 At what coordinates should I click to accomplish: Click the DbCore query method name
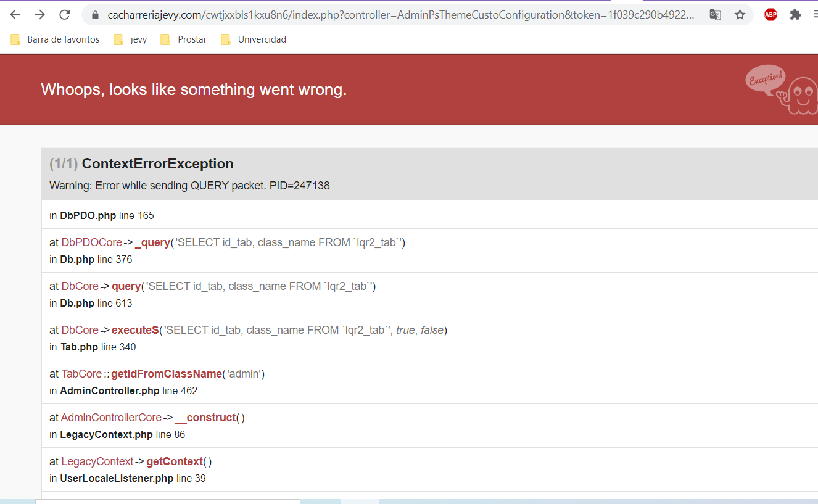tap(126, 286)
